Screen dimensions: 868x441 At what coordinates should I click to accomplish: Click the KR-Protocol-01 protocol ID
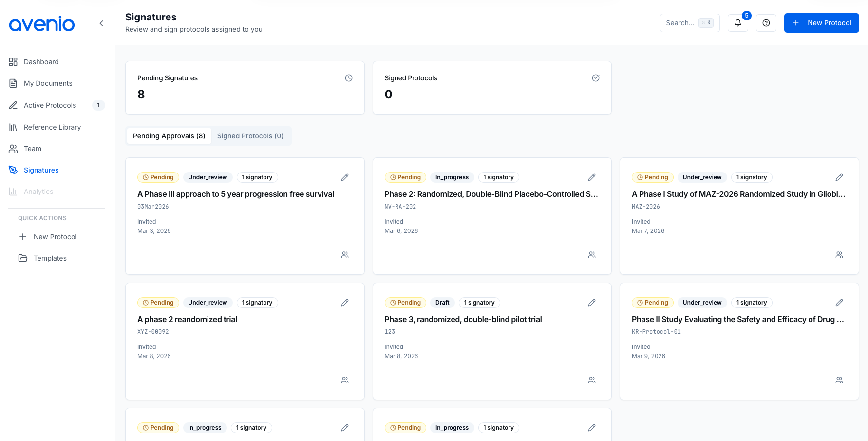pyautogui.click(x=656, y=332)
